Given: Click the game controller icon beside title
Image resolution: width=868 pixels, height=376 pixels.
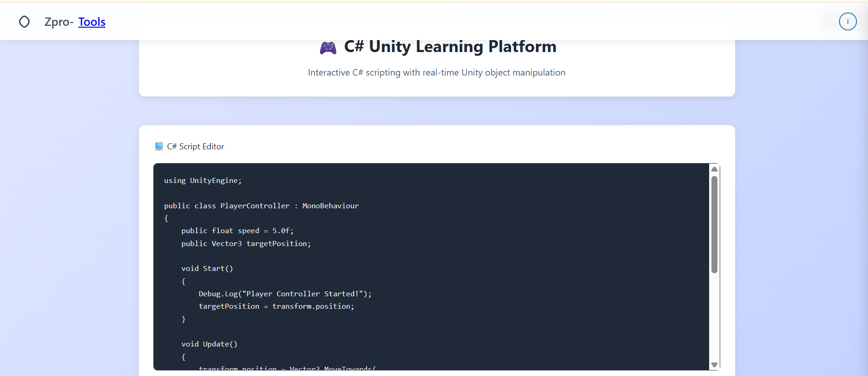Looking at the screenshot, I should (328, 47).
